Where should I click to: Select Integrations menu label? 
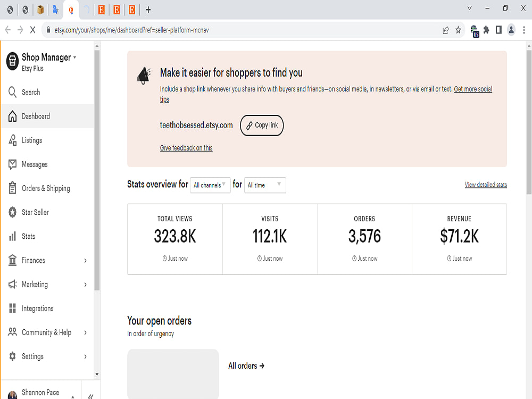click(x=37, y=309)
